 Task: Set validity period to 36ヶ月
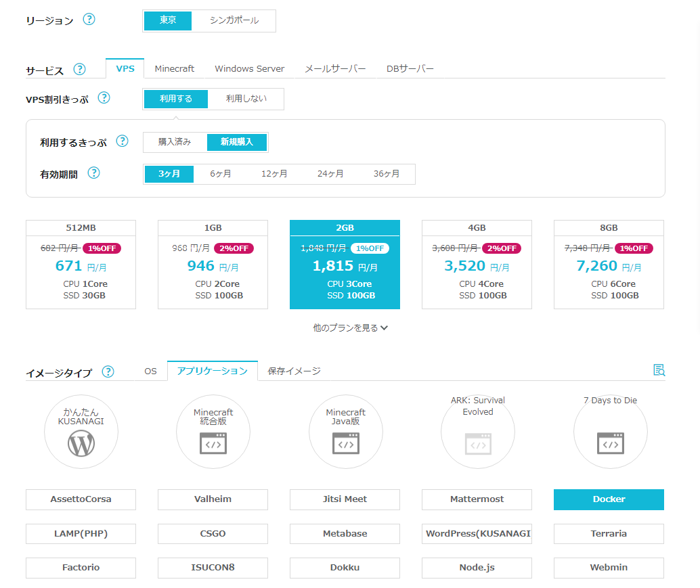(x=387, y=174)
